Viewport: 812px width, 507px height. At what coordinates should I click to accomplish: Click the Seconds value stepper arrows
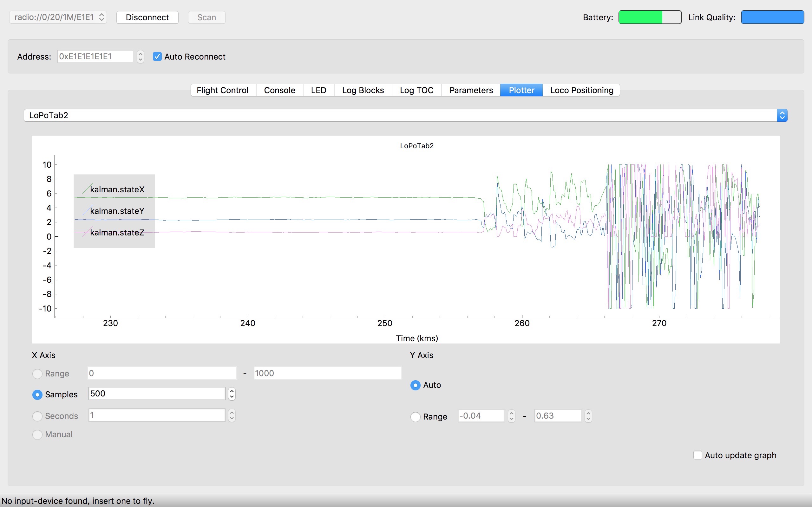click(x=232, y=415)
